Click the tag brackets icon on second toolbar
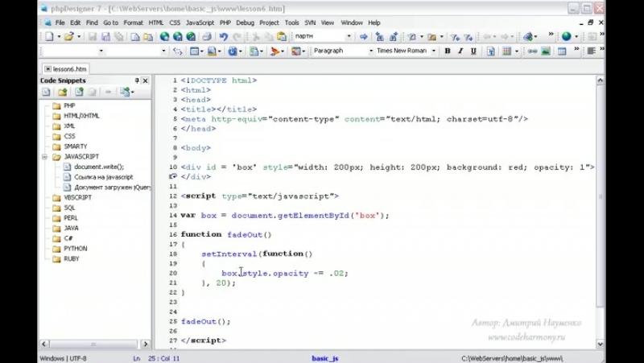644x363 pixels. (177, 51)
